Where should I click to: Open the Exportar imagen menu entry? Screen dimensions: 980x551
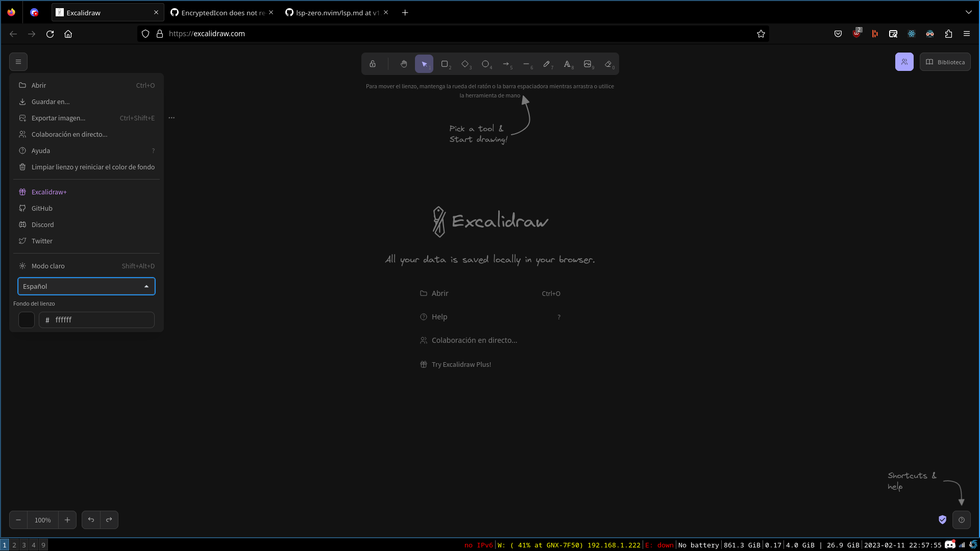pos(58,118)
